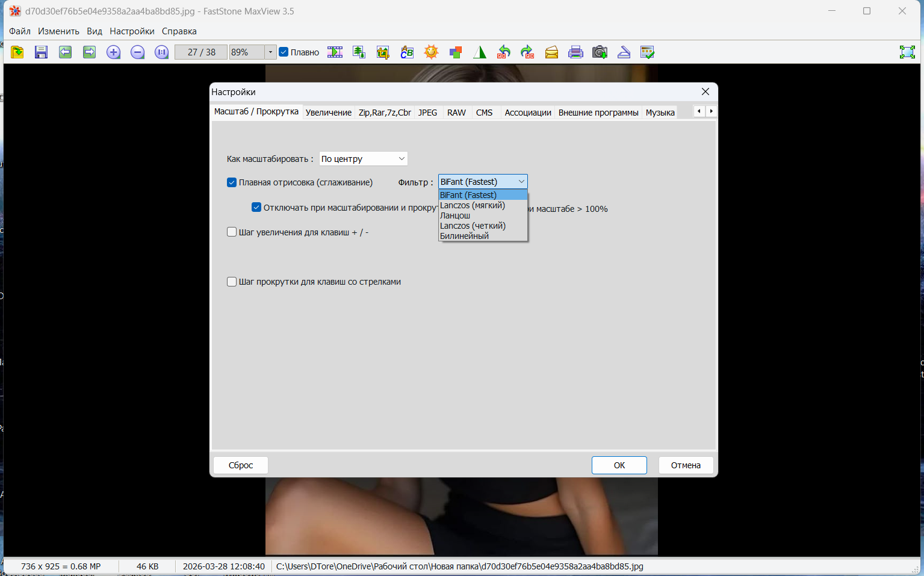Open the crop tool icon
Screen dimensions: 924x576
[x=383, y=52]
